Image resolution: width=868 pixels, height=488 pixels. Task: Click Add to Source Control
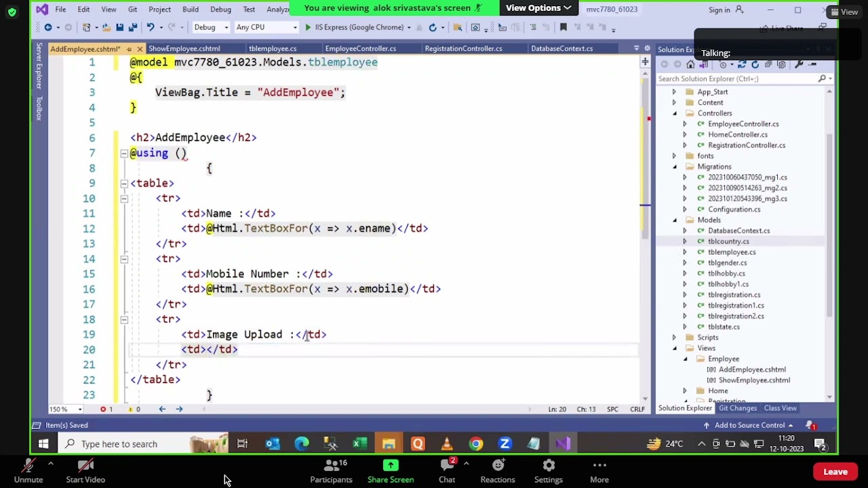[749, 425]
